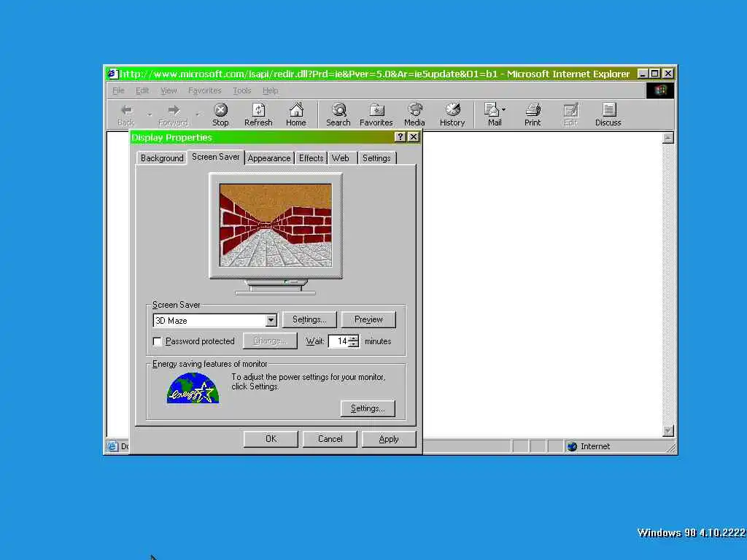Switch to the Background tab
This screenshot has width=747, height=560.
(x=162, y=158)
